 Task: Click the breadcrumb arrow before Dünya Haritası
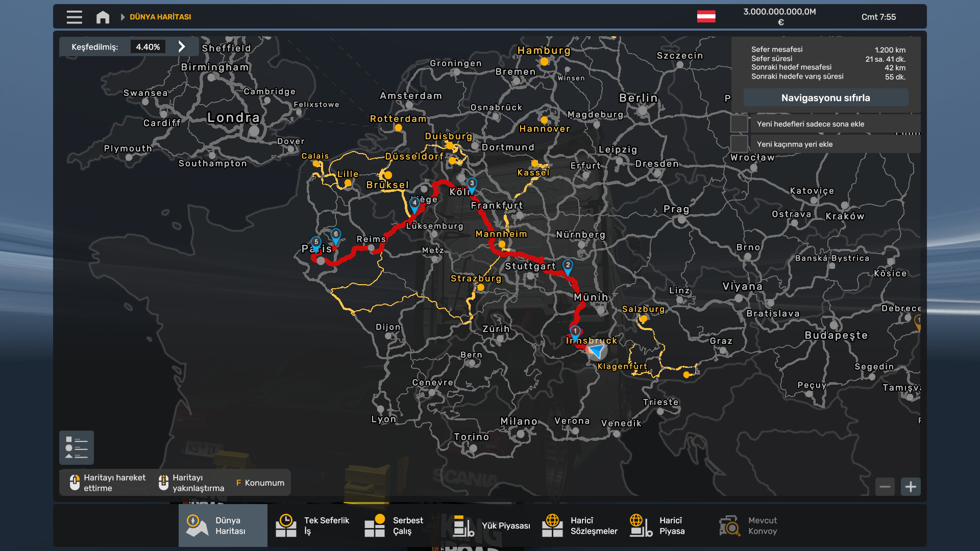pyautogui.click(x=122, y=17)
